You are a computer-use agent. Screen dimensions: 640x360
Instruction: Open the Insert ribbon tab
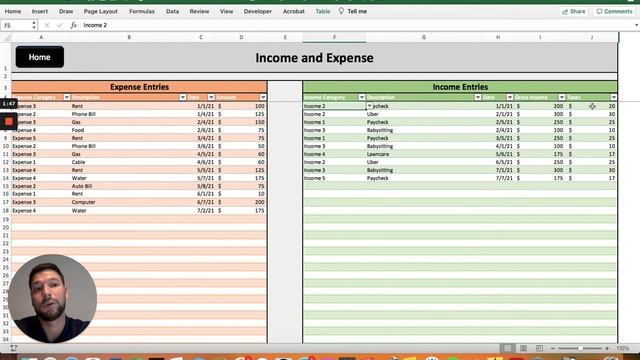click(x=40, y=11)
